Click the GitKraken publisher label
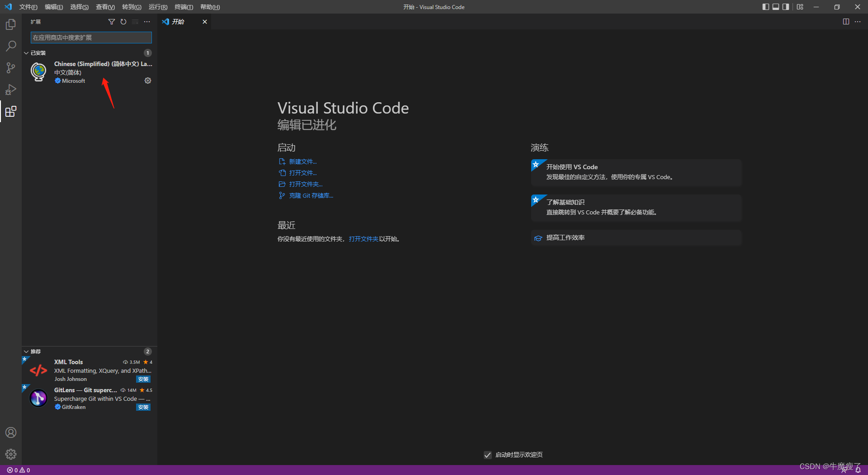 (74, 407)
